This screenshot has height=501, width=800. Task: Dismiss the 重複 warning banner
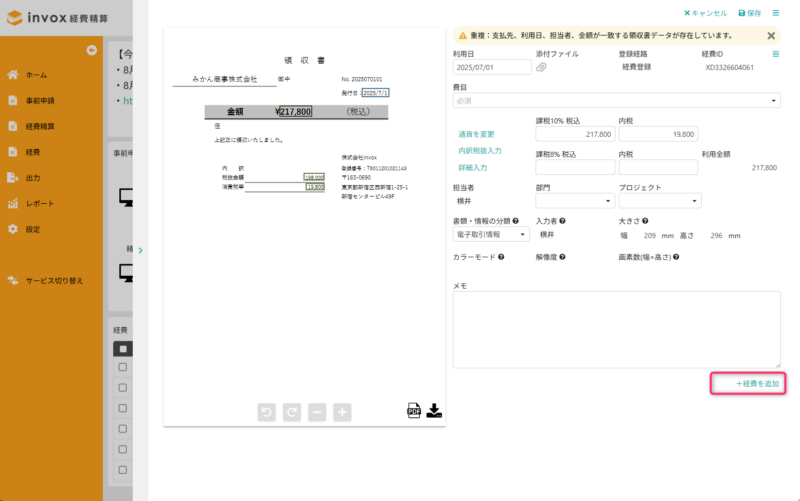coord(771,35)
